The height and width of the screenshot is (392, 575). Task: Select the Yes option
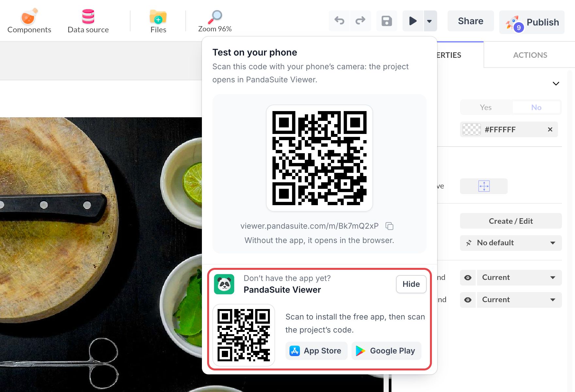(x=486, y=107)
